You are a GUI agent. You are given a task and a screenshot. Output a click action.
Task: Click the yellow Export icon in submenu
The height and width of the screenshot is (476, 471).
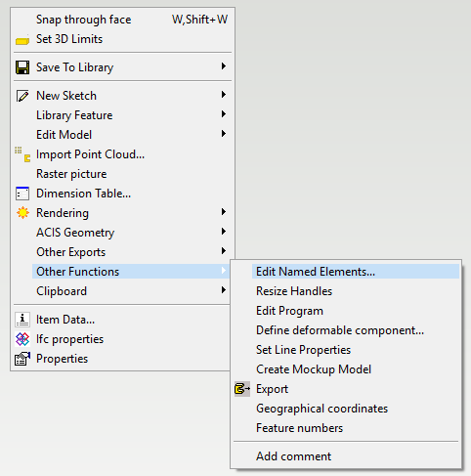pos(242,389)
